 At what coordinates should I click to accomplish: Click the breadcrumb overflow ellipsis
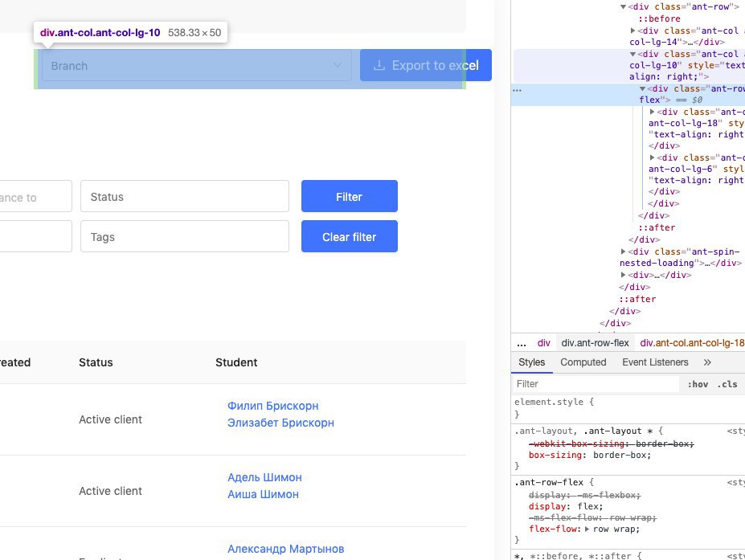pos(522,344)
